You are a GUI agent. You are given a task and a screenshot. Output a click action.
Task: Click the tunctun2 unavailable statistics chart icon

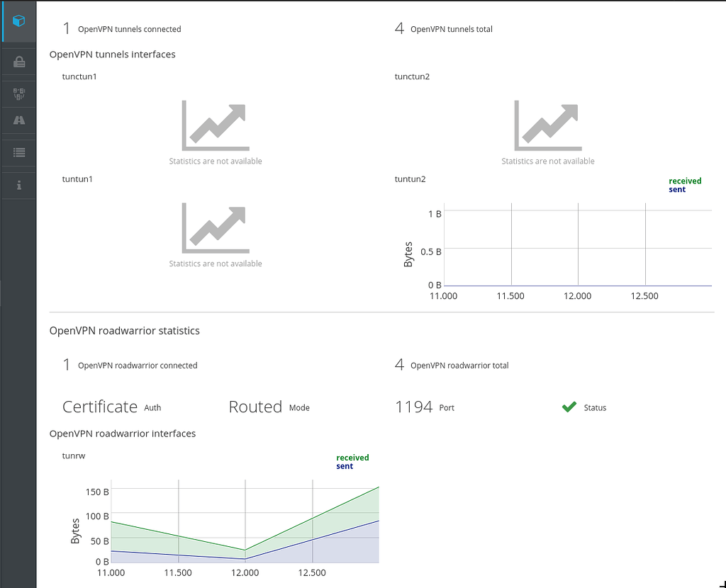point(547,125)
